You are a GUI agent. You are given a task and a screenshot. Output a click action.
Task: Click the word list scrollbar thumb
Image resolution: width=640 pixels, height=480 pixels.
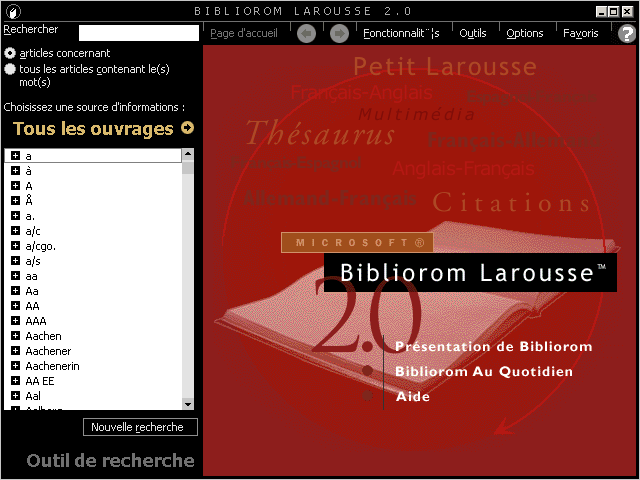tap(188, 167)
